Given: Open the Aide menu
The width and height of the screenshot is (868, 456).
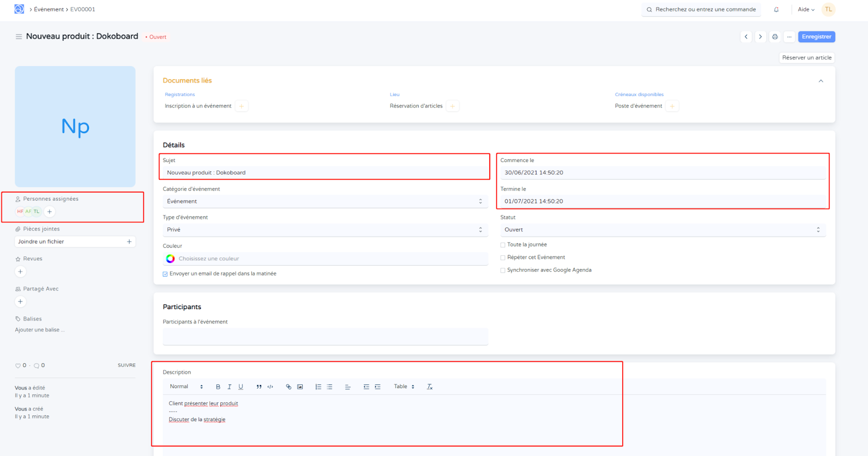Looking at the screenshot, I should [x=806, y=10].
